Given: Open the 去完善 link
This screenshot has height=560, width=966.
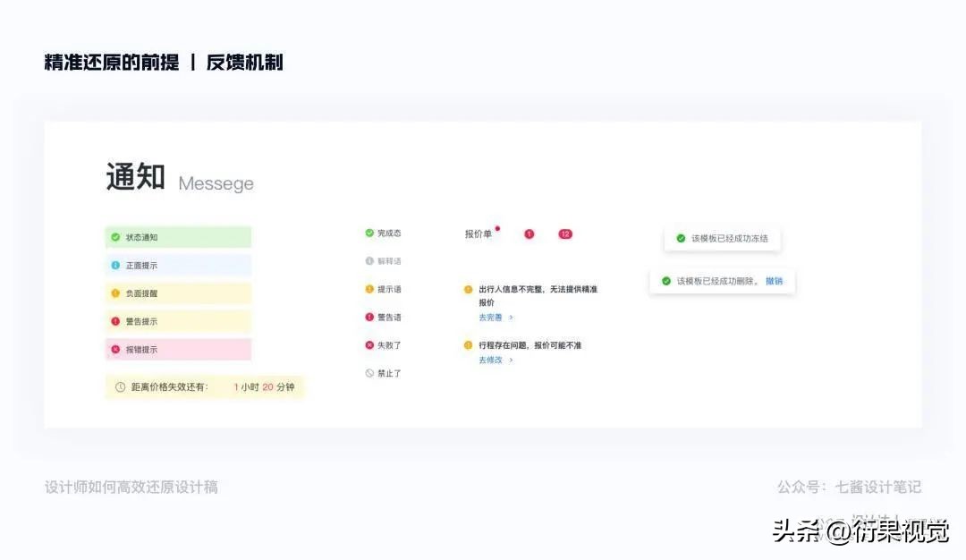Looking at the screenshot, I should (x=491, y=317).
